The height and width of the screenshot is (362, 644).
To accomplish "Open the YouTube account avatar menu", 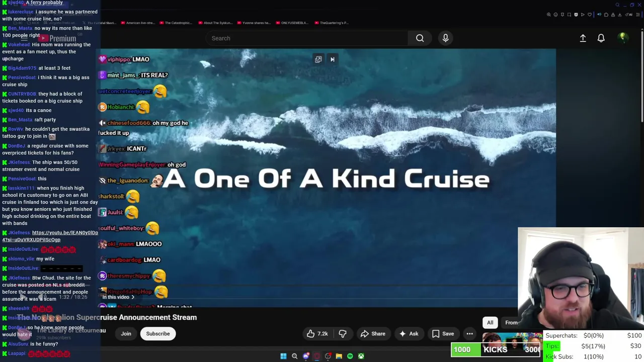I will click(x=622, y=38).
